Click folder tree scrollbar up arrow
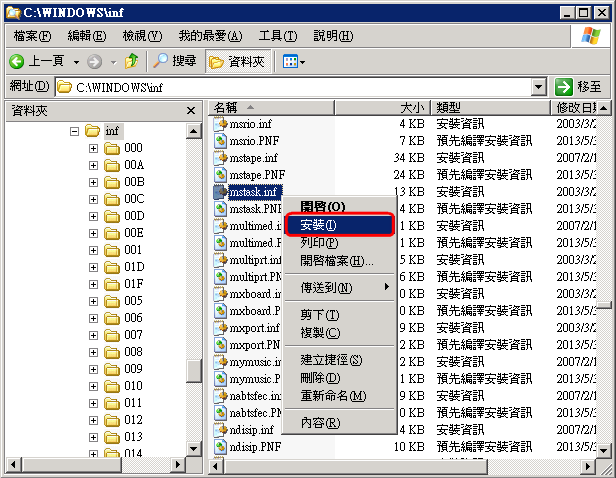Image resolution: width=616 pixels, height=478 pixels. point(193,131)
